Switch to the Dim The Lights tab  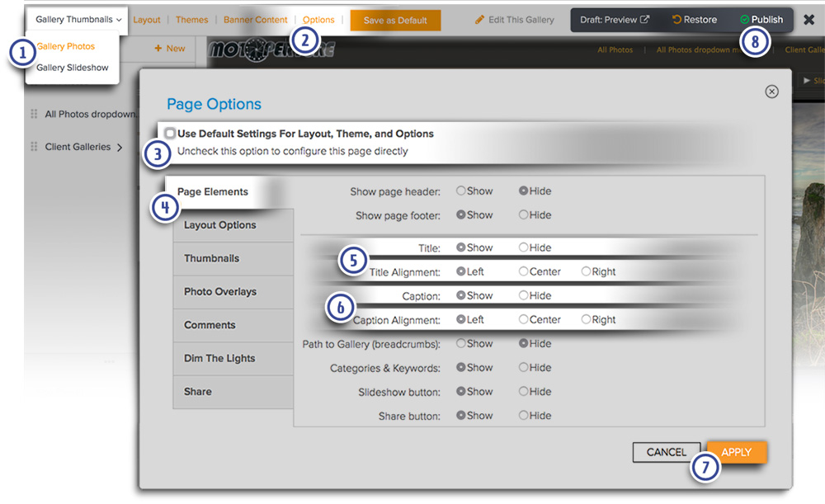233,358
